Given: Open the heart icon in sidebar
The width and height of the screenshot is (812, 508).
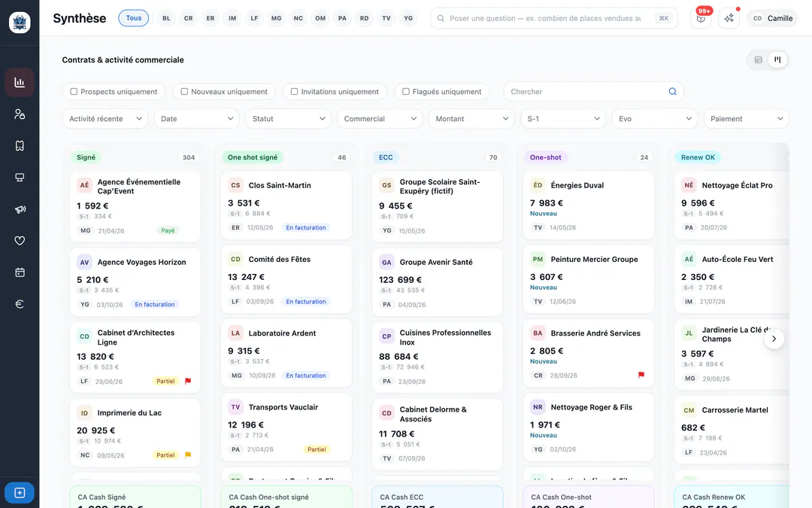Looking at the screenshot, I should [20, 241].
